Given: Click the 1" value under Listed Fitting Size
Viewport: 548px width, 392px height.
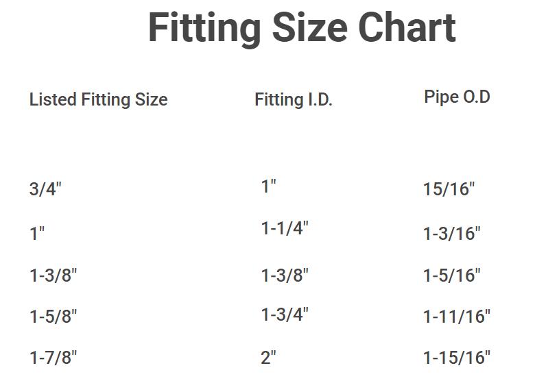Looking at the screenshot, I should tap(37, 233).
